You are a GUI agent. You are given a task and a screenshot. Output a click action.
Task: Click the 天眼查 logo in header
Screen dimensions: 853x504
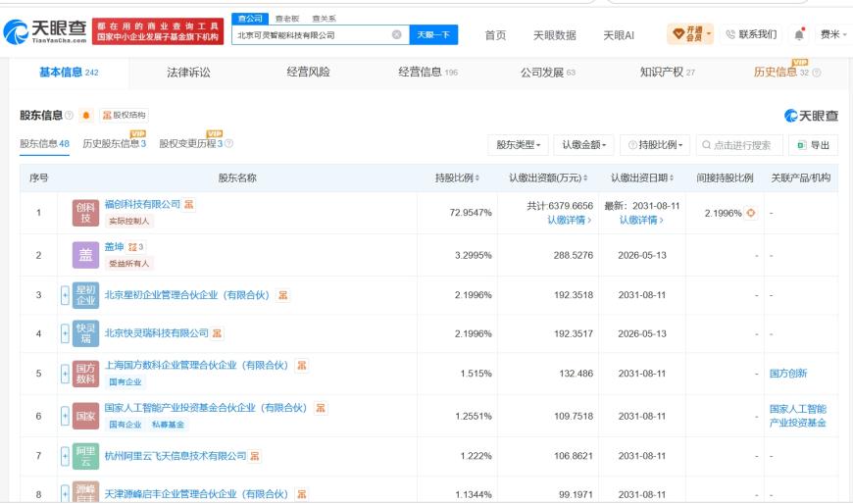point(44,31)
